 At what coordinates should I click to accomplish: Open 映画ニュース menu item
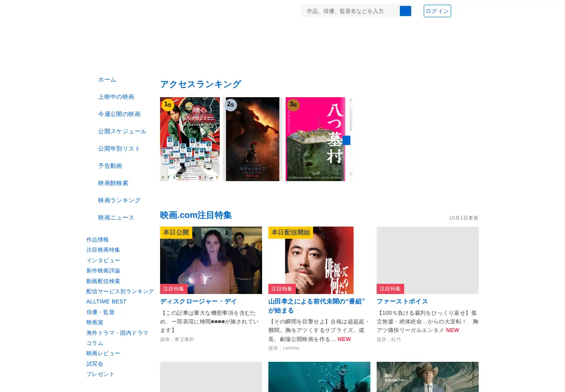click(116, 218)
